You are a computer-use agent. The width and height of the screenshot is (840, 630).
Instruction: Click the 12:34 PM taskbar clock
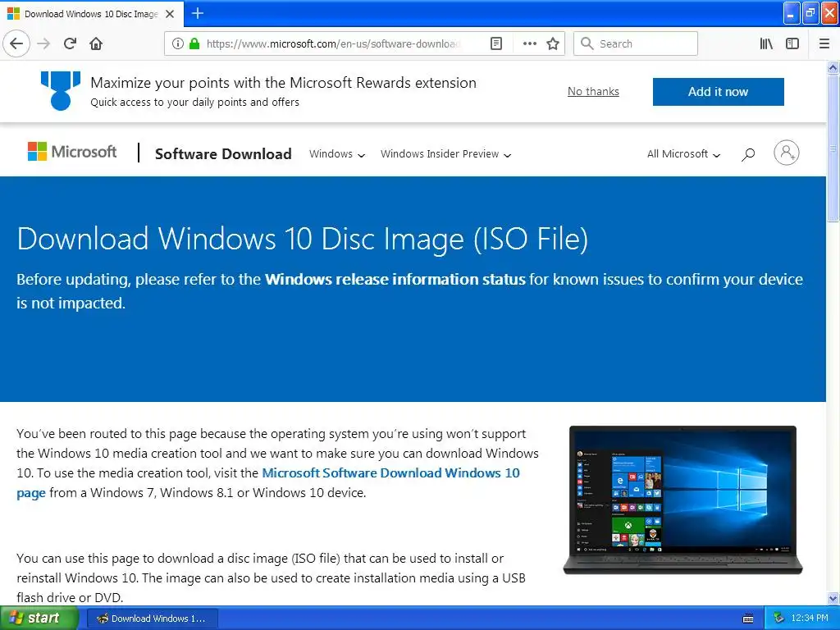809,619
